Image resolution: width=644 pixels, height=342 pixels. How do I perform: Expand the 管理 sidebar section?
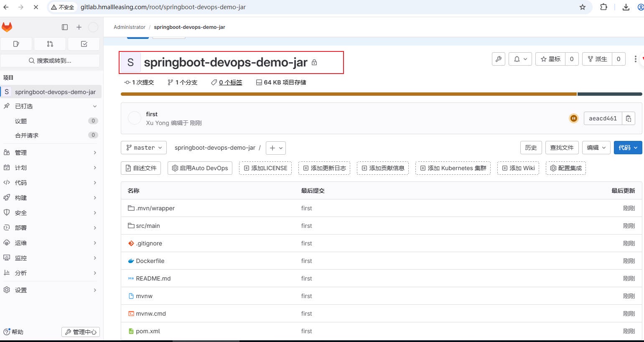pyautogui.click(x=50, y=153)
